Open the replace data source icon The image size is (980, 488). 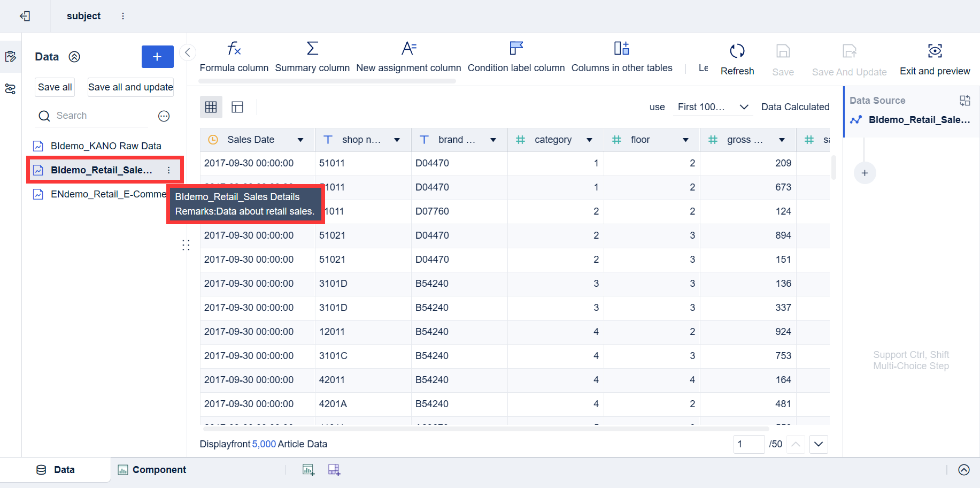pos(966,100)
